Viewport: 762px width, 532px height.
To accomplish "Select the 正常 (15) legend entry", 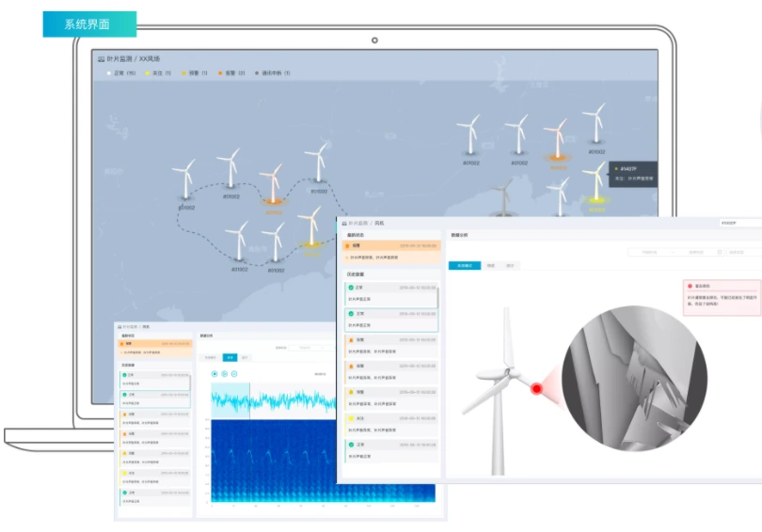I will pos(121,73).
